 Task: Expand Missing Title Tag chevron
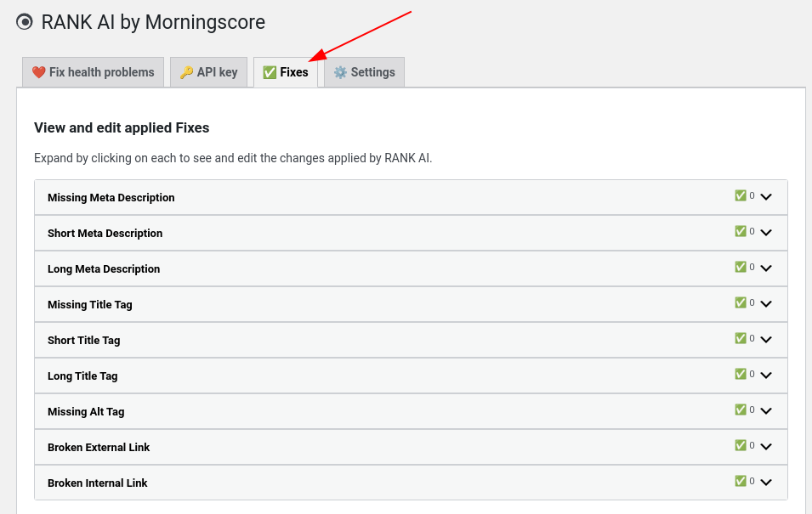(766, 304)
